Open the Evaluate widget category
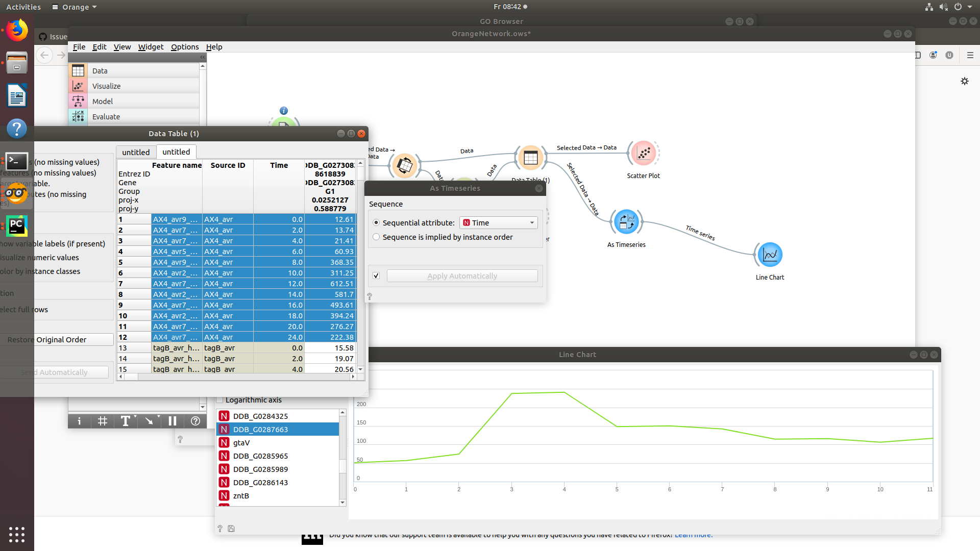 106,116
